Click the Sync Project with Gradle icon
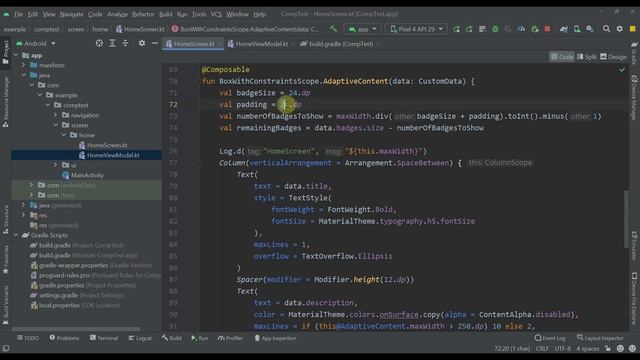Image resolution: width=640 pixels, height=360 pixels. 564,29
